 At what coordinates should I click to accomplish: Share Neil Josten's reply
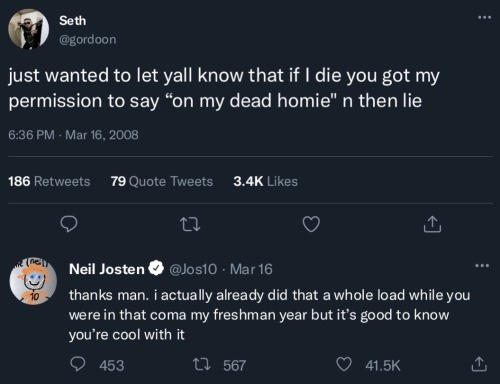pyautogui.click(x=479, y=364)
